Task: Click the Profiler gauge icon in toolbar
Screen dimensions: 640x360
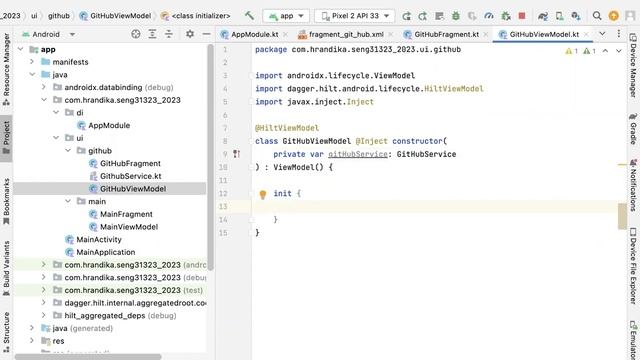Action: click(x=489, y=16)
